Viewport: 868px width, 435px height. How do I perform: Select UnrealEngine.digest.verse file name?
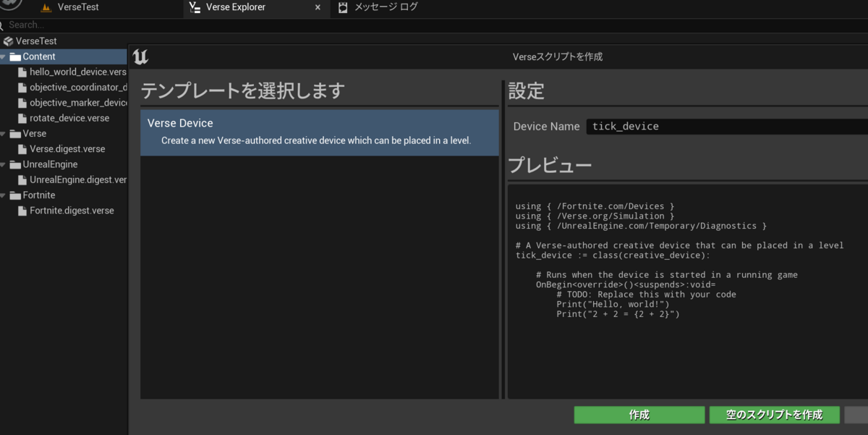(x=78, y=180)
